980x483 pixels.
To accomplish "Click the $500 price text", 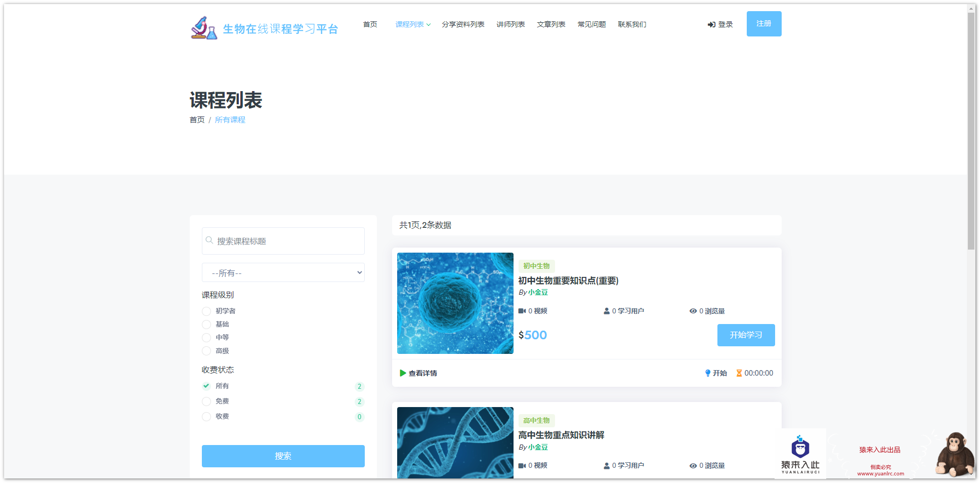I will pyautogui.click(x=533, y=335).
